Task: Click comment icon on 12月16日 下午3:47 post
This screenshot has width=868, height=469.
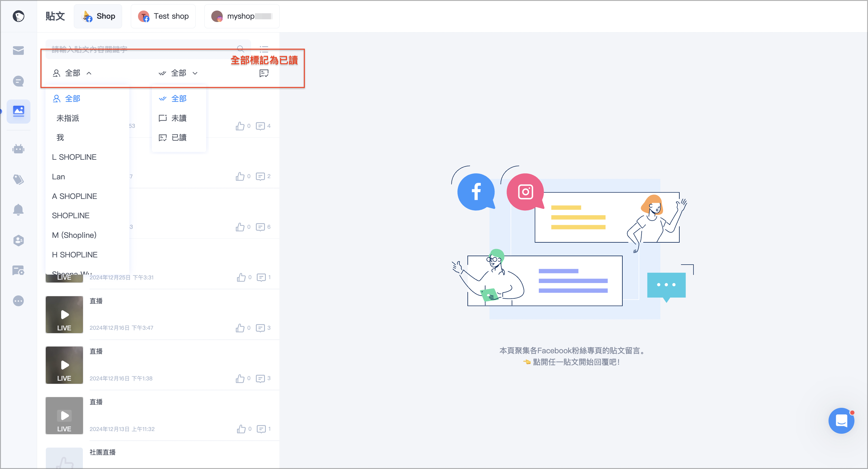Action: pos(260,328)
